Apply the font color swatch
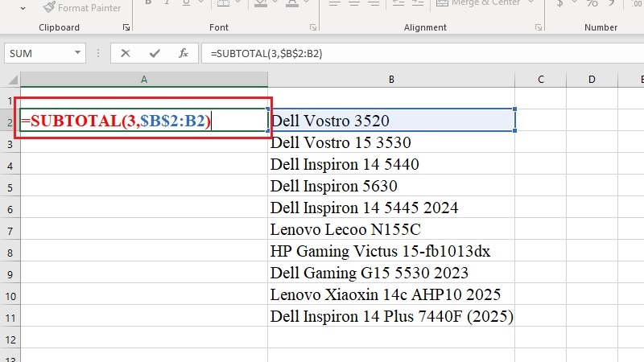The height and width of the screenshot is (362, 644). click(292, 3)
